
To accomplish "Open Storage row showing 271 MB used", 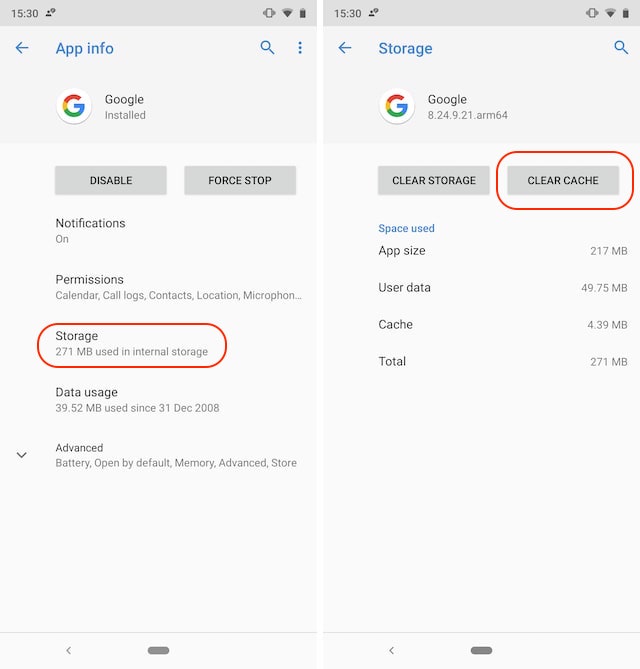I will (158, 343).
